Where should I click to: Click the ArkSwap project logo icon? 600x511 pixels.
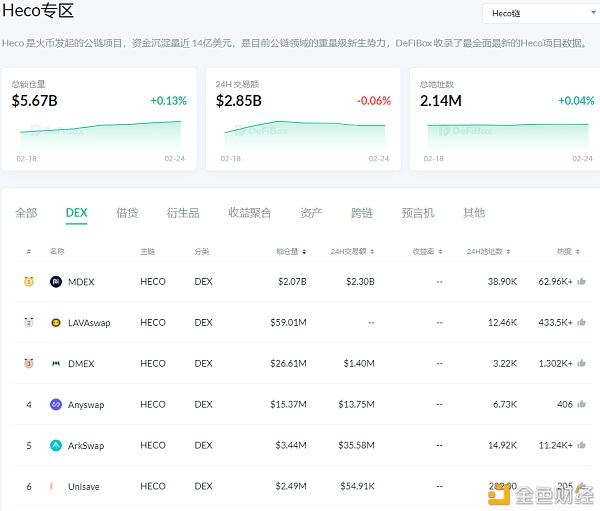56,446
